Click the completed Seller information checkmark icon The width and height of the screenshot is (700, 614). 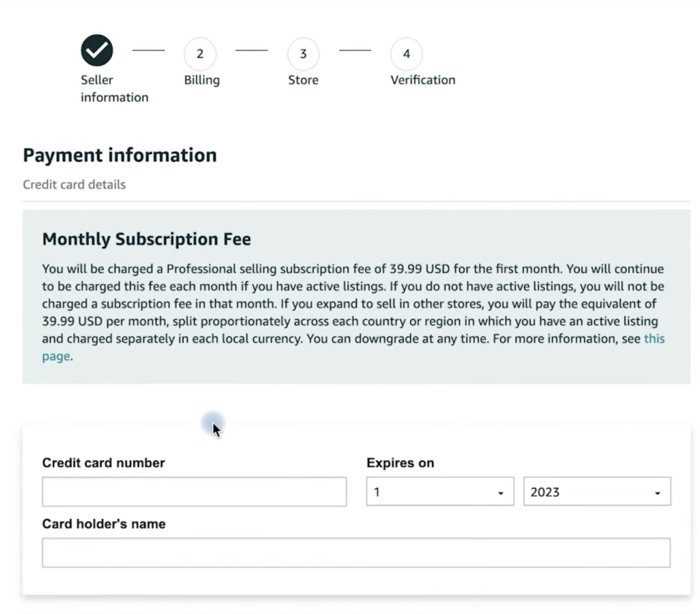click(97, 50)
